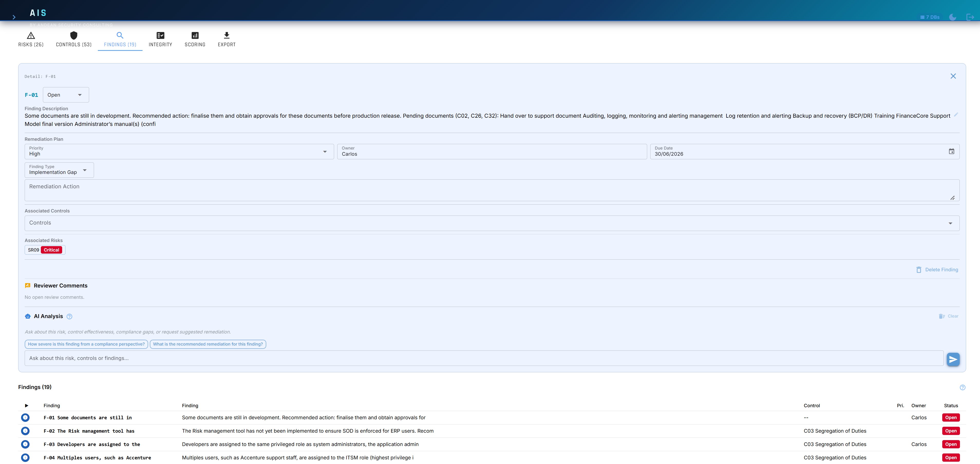980x464 pixels.
Task: Clear the AI Analysis conversation
Action: click(948, 316)
